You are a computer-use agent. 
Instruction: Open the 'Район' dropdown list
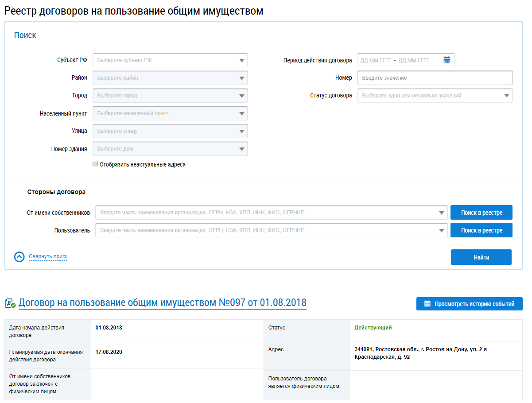(170, 78)
